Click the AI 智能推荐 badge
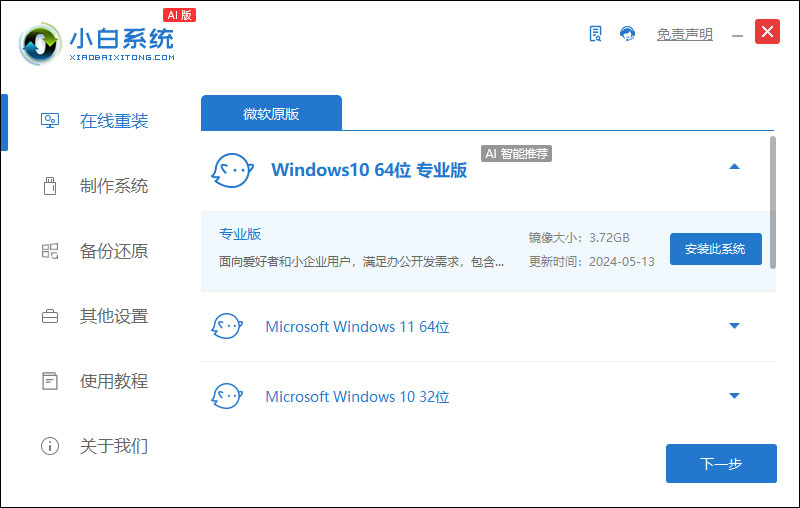 pyautogui.click(x=516, y=154)
